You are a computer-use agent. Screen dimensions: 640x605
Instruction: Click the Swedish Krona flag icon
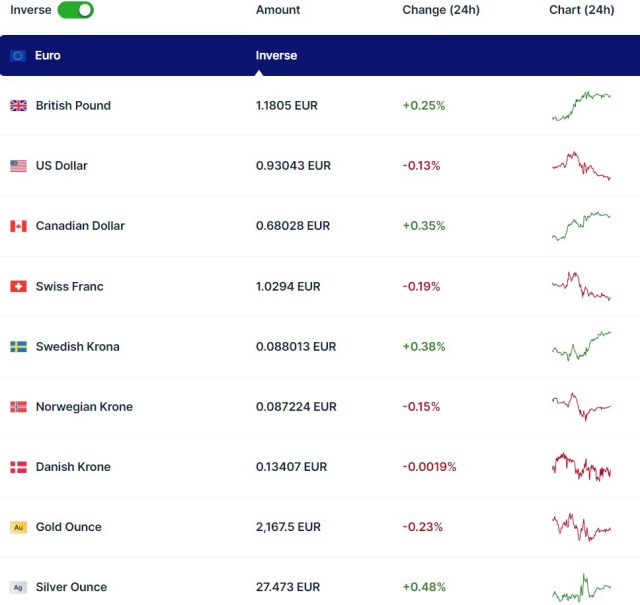[x=18, y=347]
